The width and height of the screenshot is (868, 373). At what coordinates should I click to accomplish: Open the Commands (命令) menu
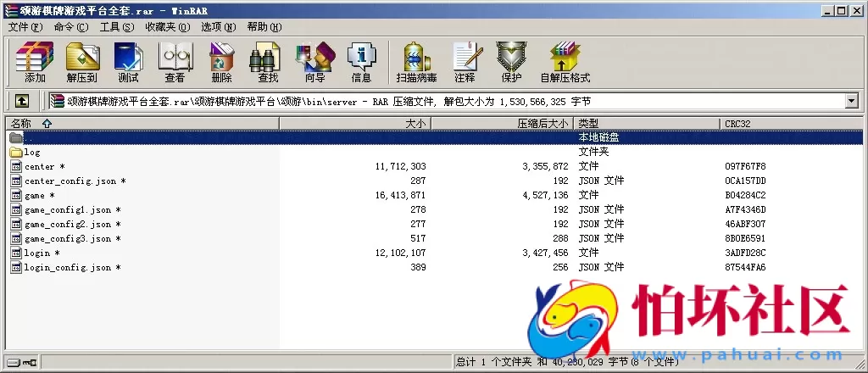click(x=71, y=27)
